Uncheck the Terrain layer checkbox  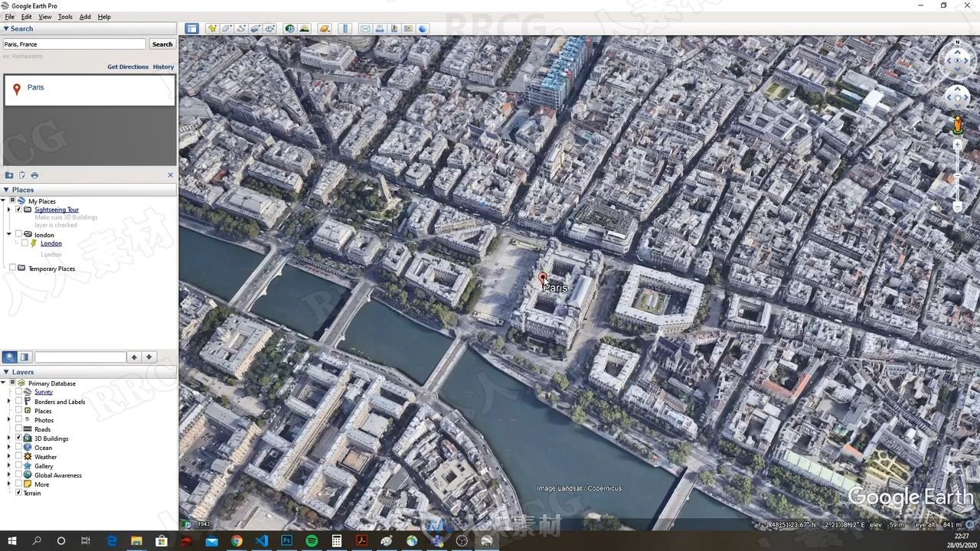point(18,493)
